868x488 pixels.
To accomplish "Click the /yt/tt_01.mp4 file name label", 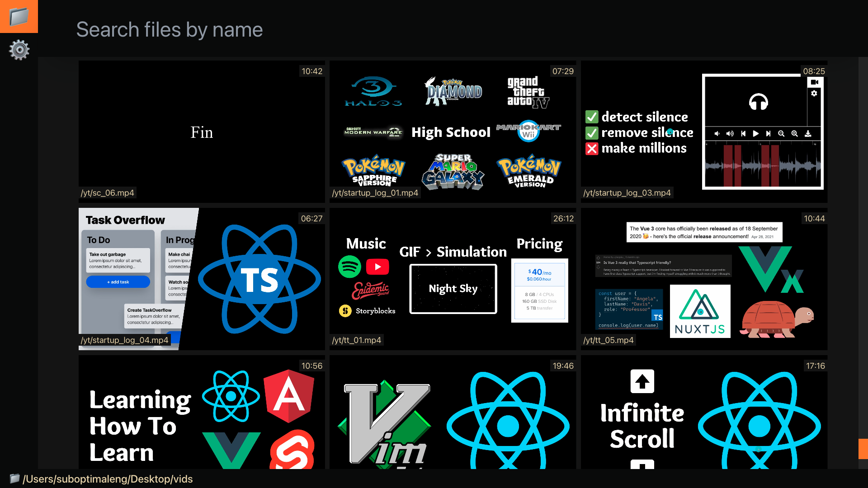I will [357, 340].
